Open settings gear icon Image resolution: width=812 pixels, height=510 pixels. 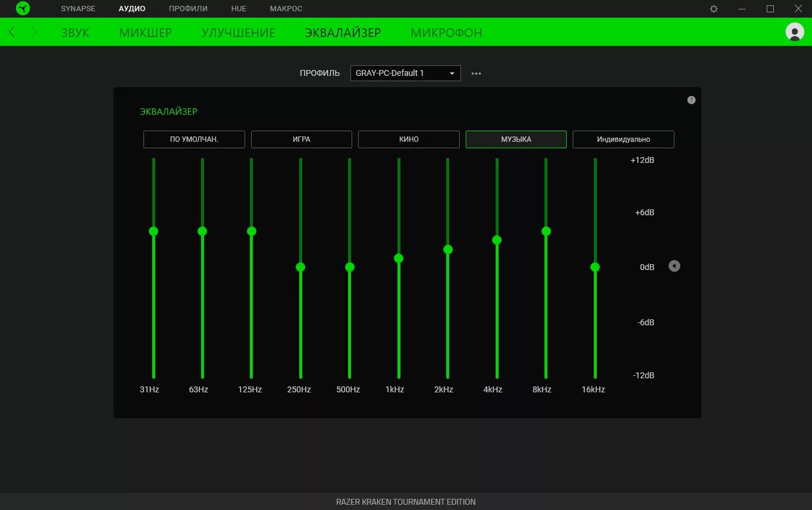pos(714,9)
